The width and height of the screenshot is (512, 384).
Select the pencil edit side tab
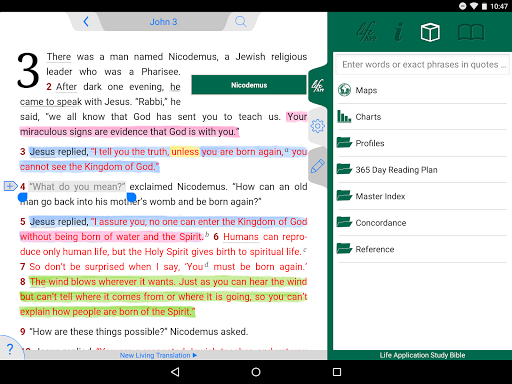[x=317, y=166]
